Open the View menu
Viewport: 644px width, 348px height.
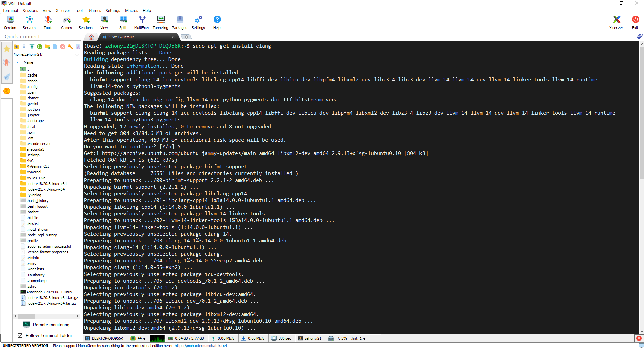click(x=47, y=10)
